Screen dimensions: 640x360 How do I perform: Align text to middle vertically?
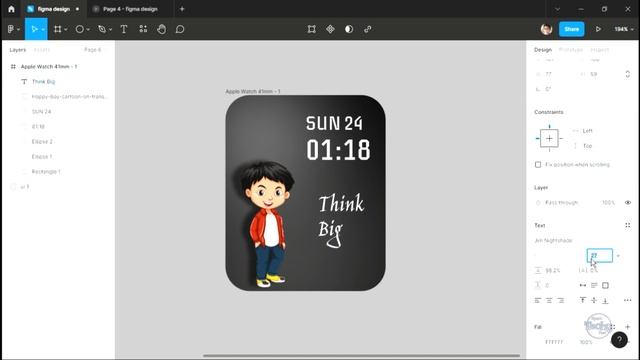594,300
